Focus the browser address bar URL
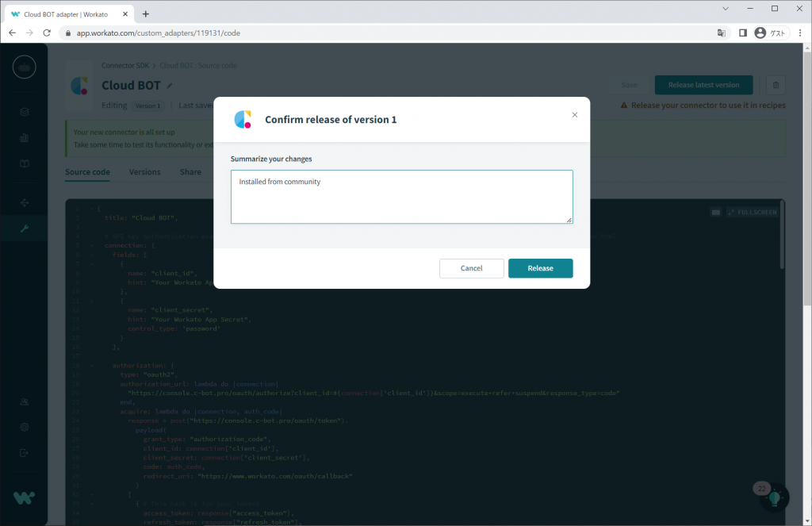 pos(159,33)
